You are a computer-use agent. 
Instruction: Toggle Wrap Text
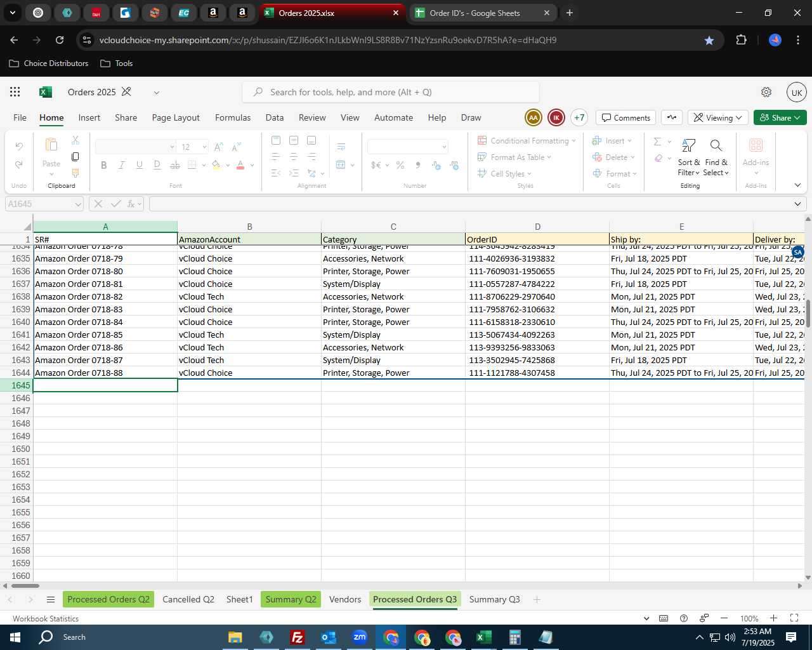pyautogui.click(x=341, y=147)
